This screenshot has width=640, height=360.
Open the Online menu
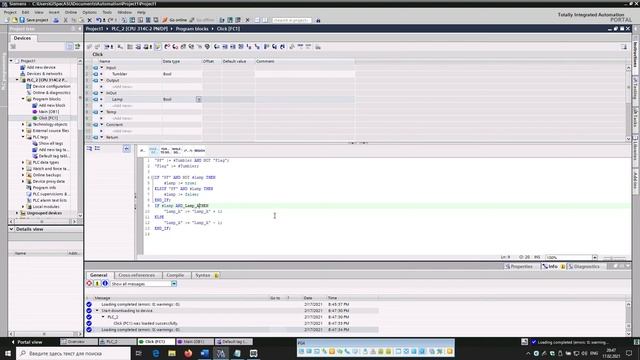click(x=71, y=12)
